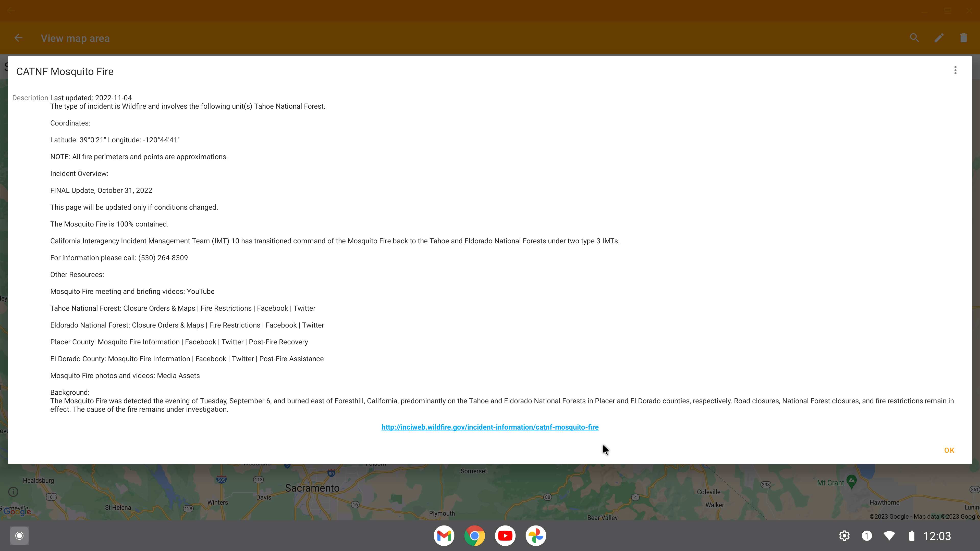This screenshot has width=980, height=551.
Task: Open the settings gear in system tray
Action: [x=844, y=536]
